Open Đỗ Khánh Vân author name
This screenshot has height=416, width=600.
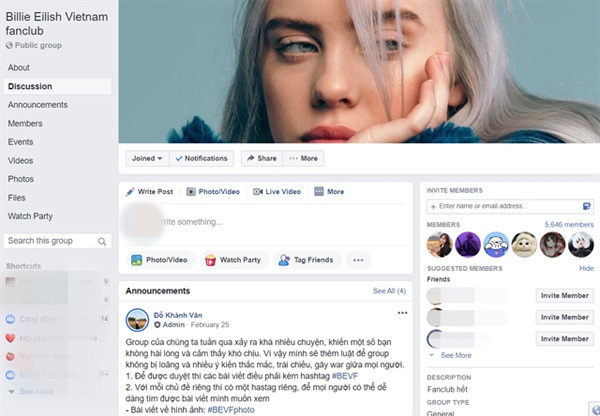pos(178,315)
